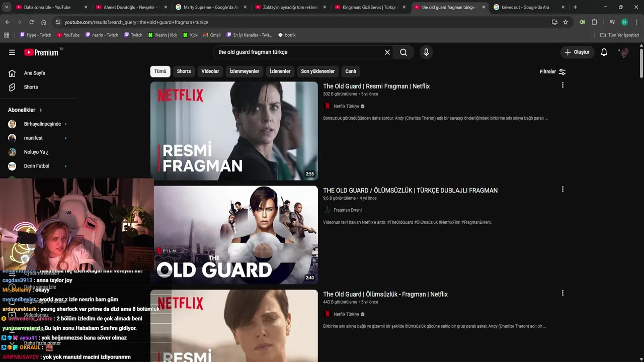Switch to Kingsman: Gizli Servis tab
This screenshot has width=644, height=362.
point(370,7)
